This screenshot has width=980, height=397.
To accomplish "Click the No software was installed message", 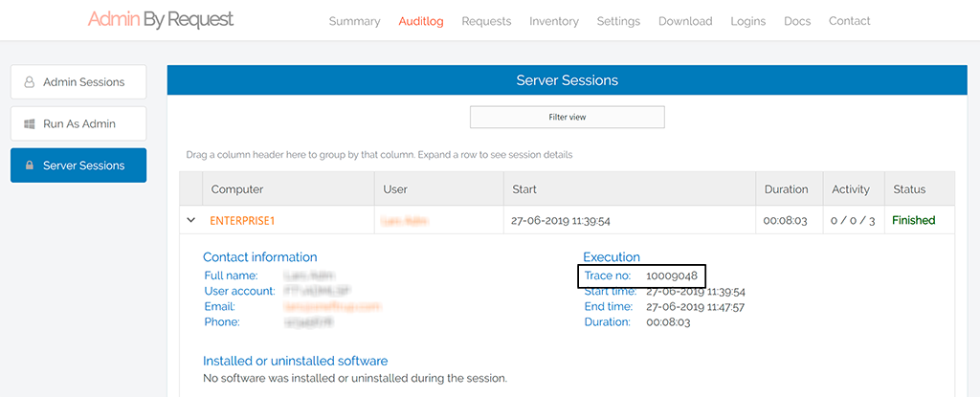I will [x=355, y=378].
